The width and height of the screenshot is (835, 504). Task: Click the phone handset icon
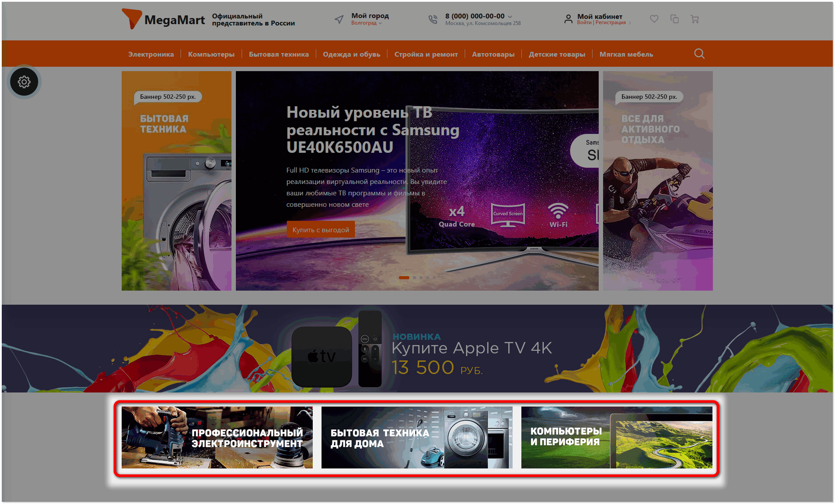click(x=433, y=19)
